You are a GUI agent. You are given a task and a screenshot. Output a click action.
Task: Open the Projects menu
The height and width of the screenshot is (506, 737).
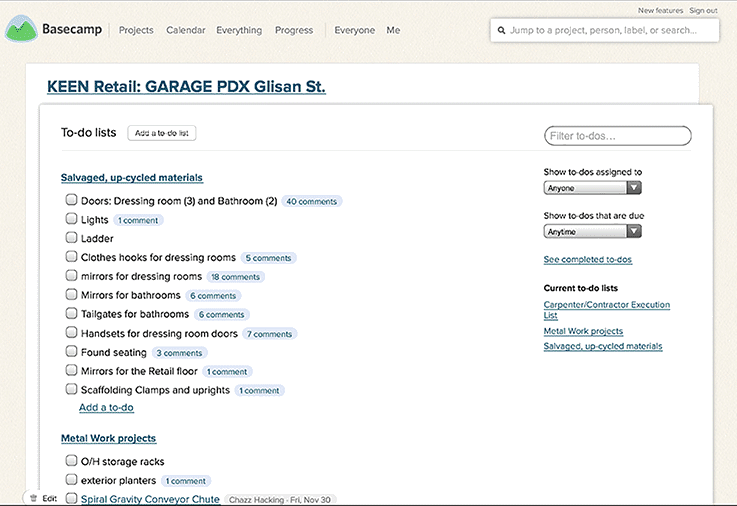136,30
